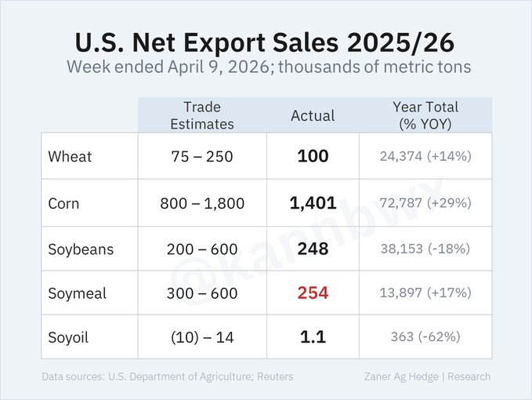Click the Wheat year total 24,374 (+14%)
Screen dimensions: 532x400
coord(425,157)
